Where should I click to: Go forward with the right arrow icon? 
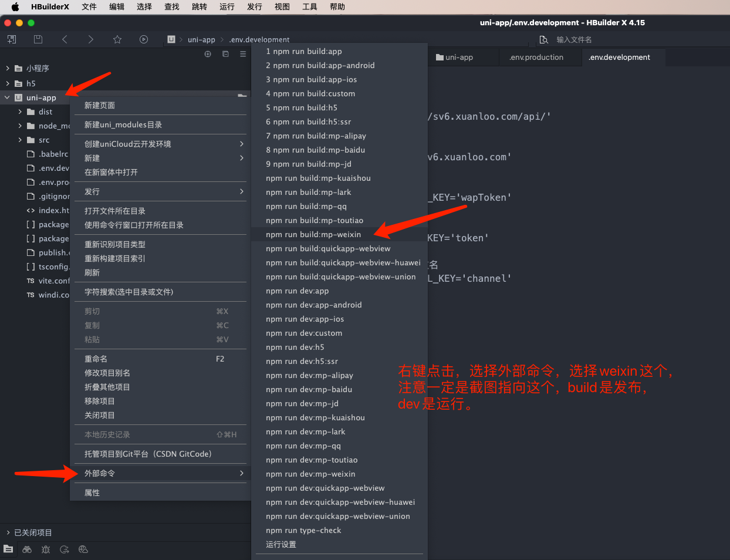[90, 39]
